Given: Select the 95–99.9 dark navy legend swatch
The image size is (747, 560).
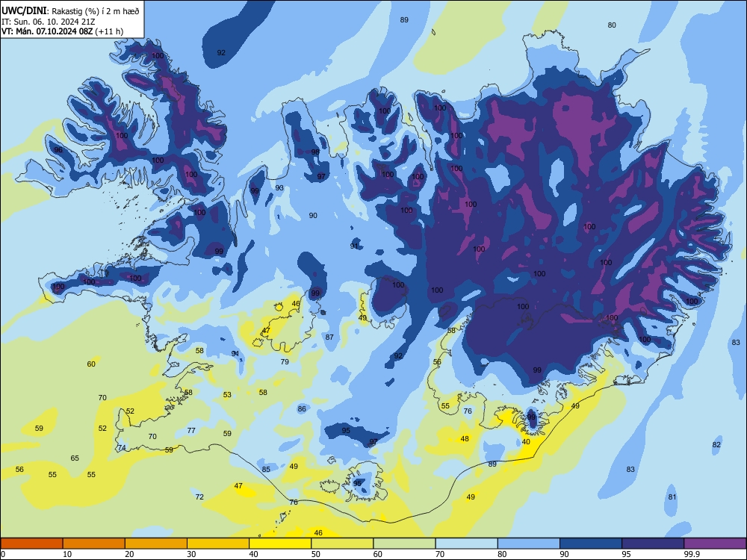Looking at the screenshot, I should (x=653, y=544).
